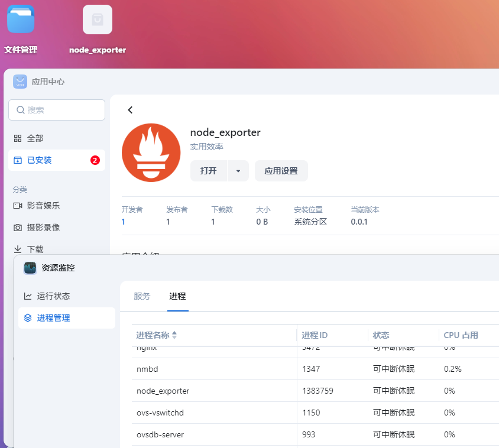This screenshot has width=499, height=448.
Task: Click the 已安装 installed box icon
Action: pos(18,160)
